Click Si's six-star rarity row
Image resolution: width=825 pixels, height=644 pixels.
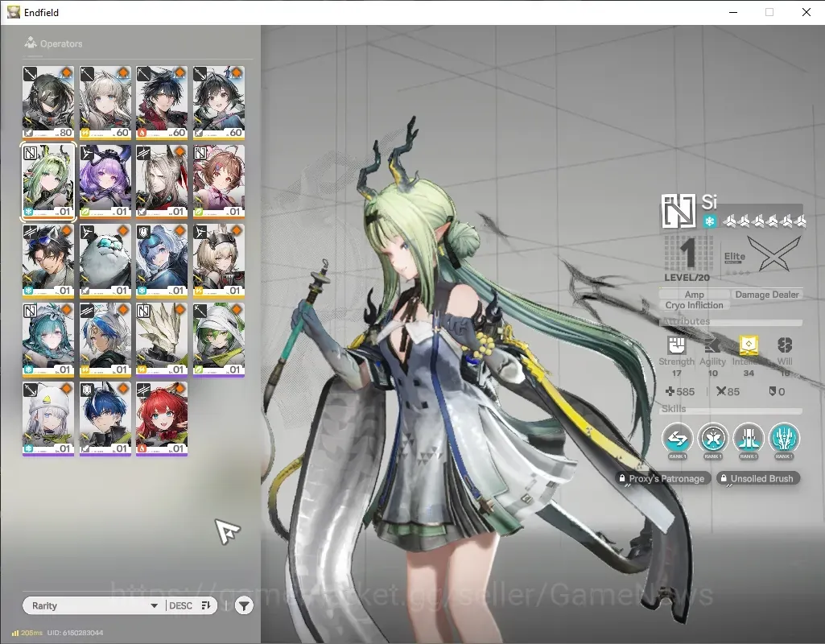click(764, 221)
